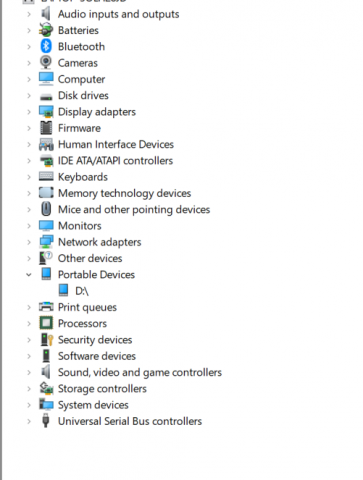Click the Processors icon
Viewport: 363px width, 480px height.
46,323
